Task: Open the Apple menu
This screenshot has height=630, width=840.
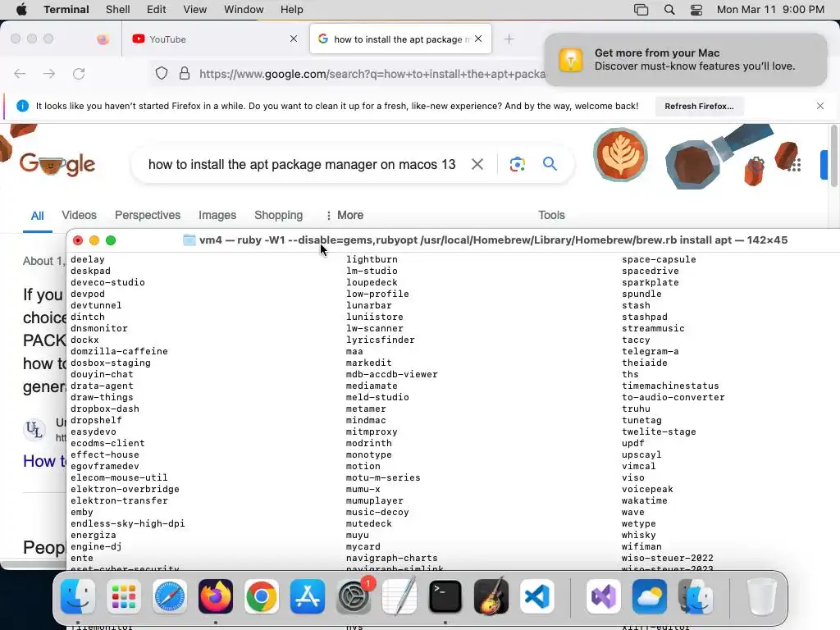Action: click(x=21, y=9)
